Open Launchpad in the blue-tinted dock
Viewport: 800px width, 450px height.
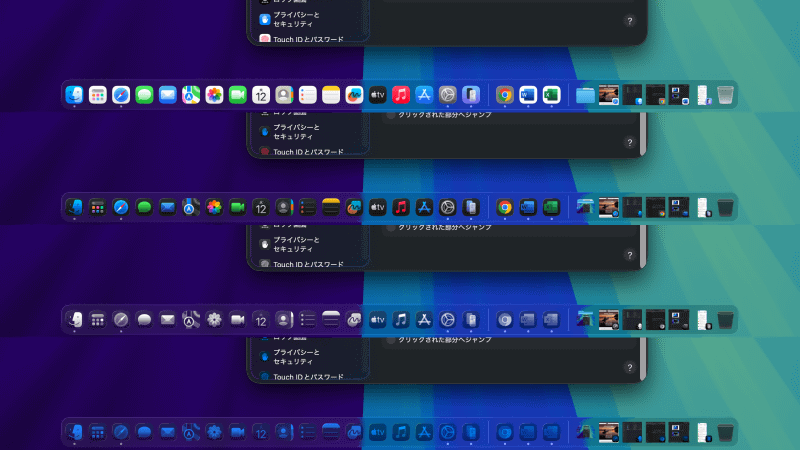[97, 432]
